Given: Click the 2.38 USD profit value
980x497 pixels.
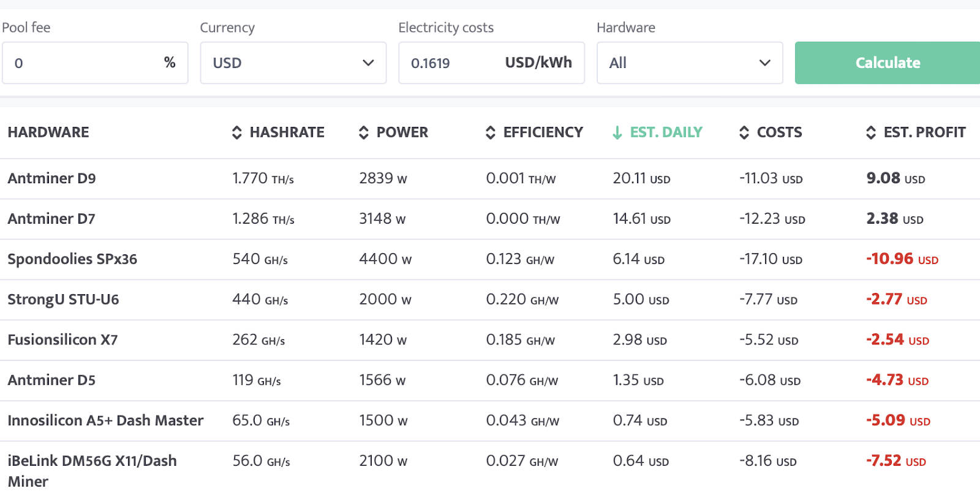Looking at the screenshot, I should pyautogui.click(x=895, y=219).
